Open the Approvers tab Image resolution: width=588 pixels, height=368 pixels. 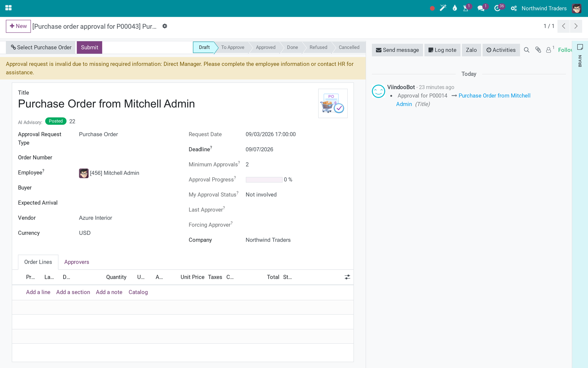pyautogui.click(x=77, y=262)
